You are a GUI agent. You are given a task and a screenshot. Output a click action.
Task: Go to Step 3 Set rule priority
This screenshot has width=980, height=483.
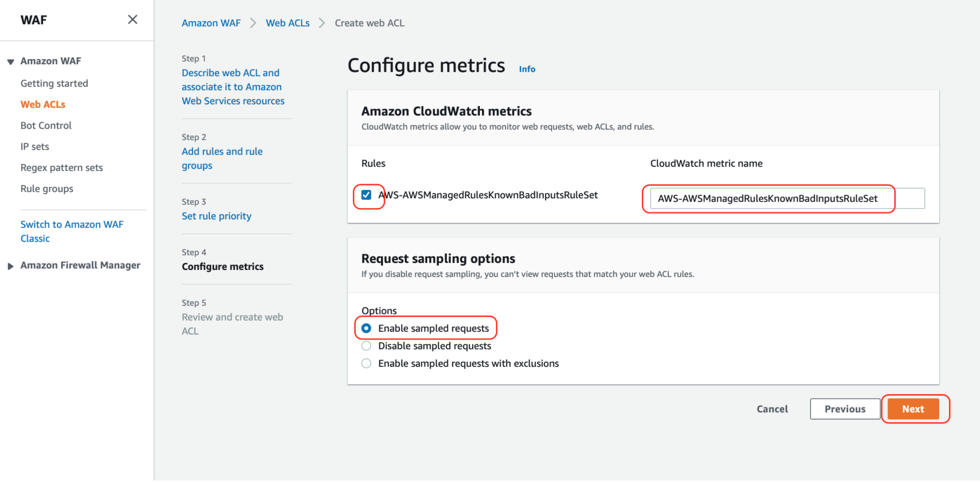[216, 216]
